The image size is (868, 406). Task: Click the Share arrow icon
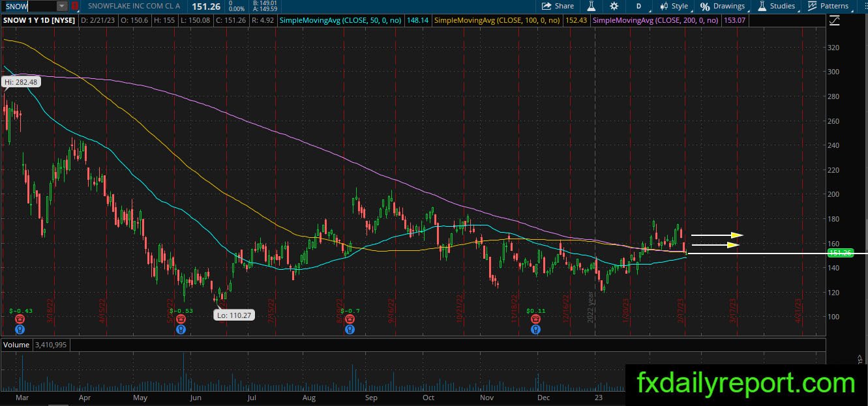(x=546, y=6)
